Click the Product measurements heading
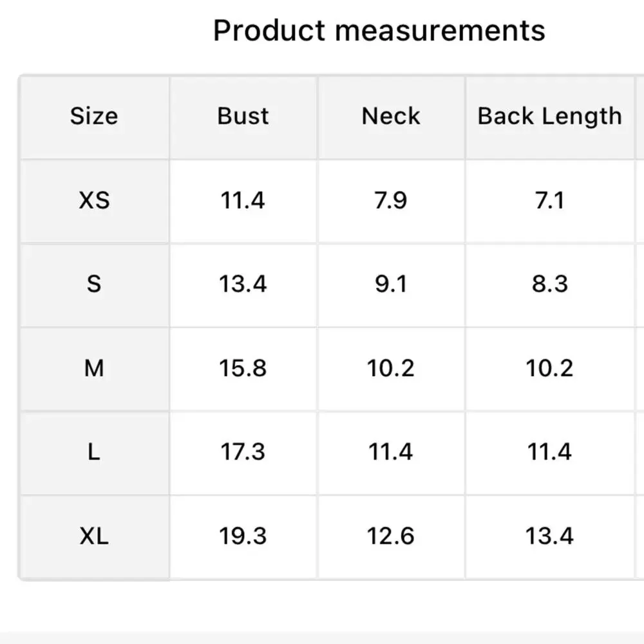 379,31
